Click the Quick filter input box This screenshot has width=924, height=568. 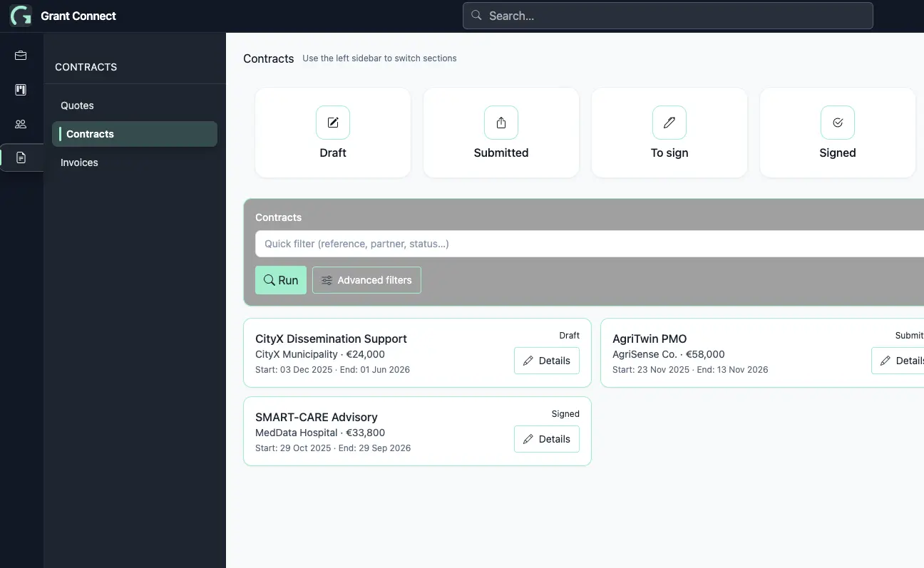(499, 243)
